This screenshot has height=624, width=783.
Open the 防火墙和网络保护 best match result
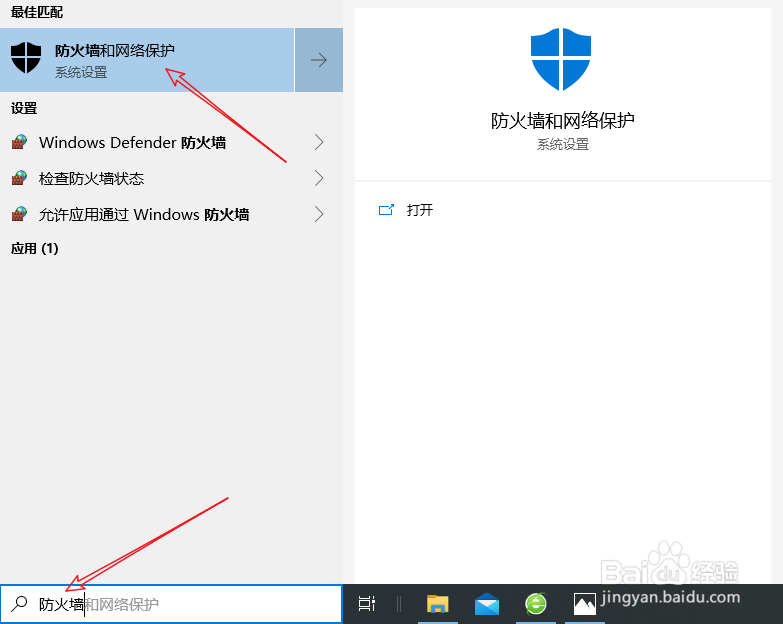tap(147, 60)
